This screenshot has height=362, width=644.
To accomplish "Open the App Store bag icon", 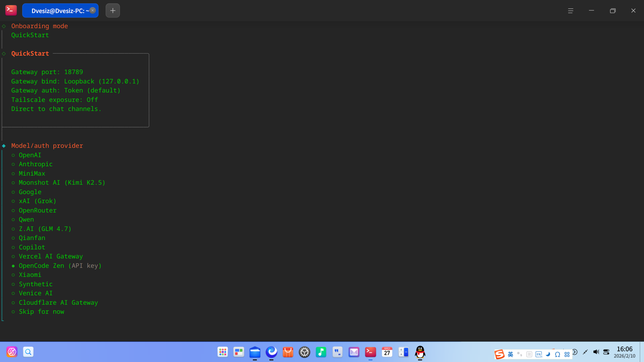I will (288, 352).
